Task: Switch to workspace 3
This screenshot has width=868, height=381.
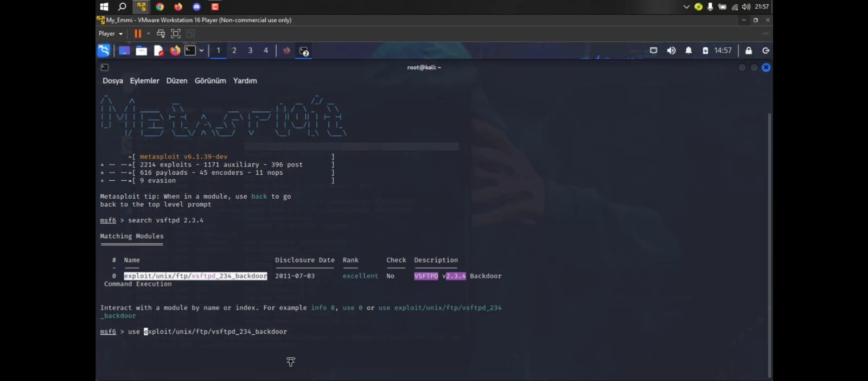Action: click(x=250, y=50)
